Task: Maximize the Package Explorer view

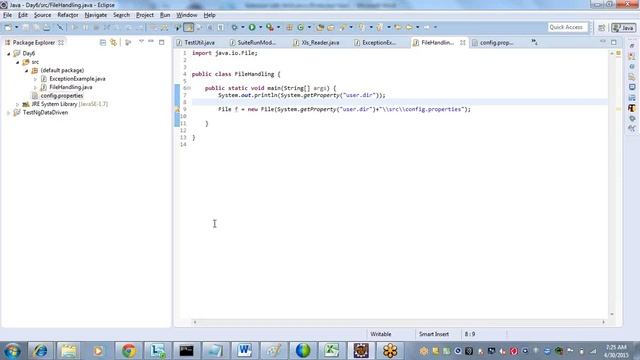Action: (162, 42)
